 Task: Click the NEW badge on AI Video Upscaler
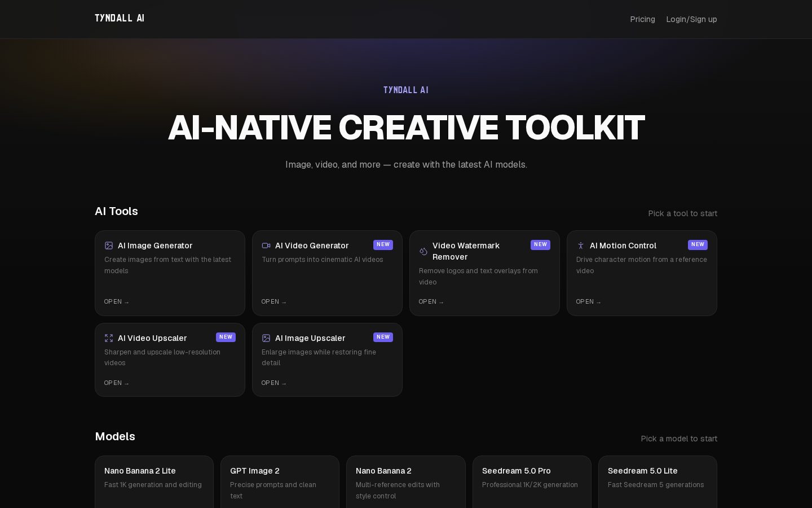226,337
